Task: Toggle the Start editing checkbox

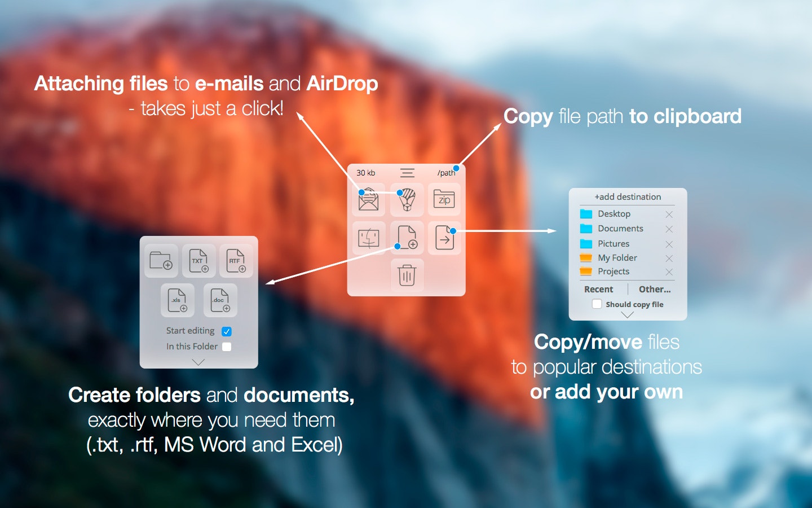Action: click(x=227, y=331)
